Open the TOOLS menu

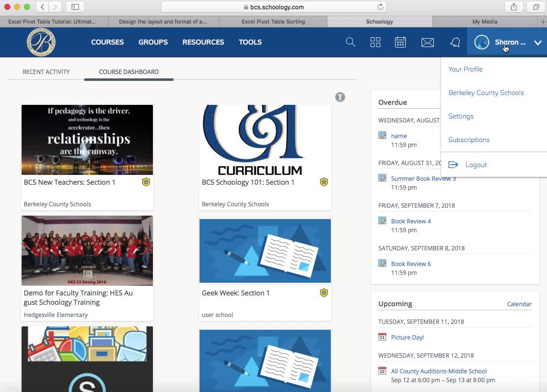click(x=250, y=42)
